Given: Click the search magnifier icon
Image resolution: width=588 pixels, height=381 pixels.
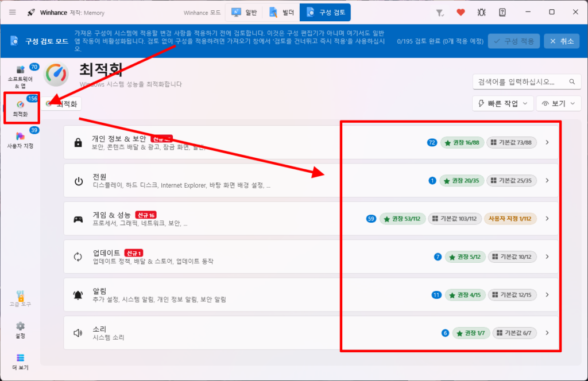Looking at the screenshot, I should tap(572, 81).
